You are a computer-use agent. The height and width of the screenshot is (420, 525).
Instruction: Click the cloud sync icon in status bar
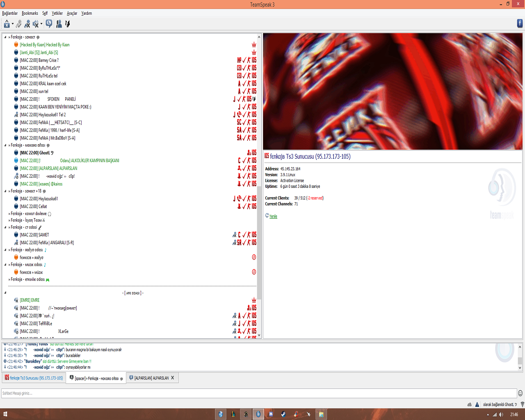(x=470, y=404)
